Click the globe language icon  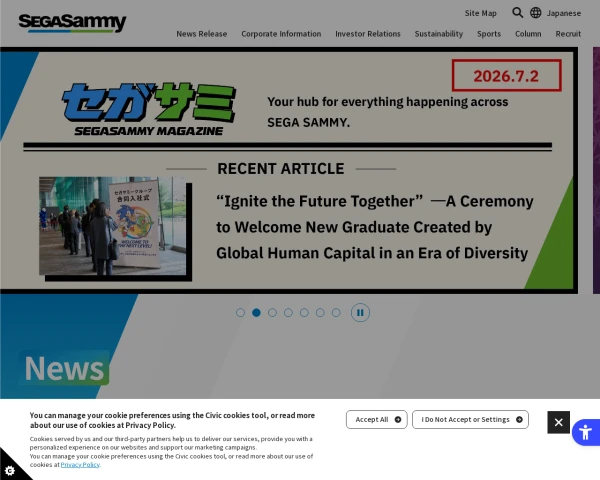[x=536, y=13]
